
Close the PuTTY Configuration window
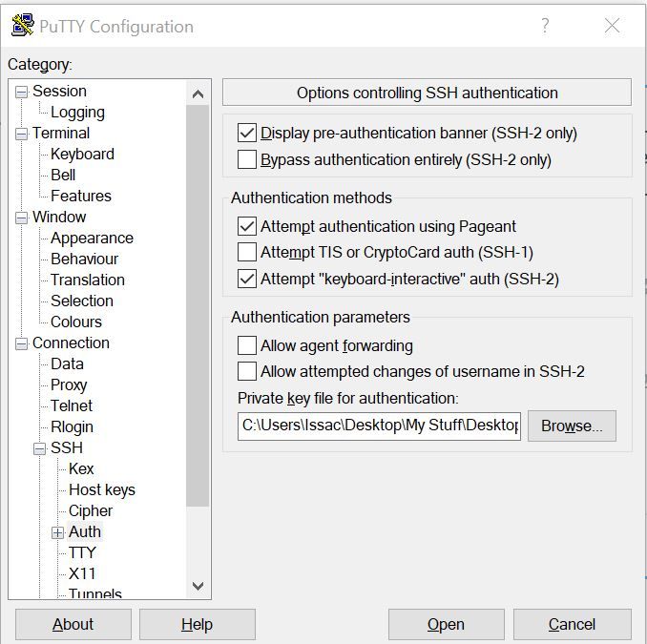612,26
